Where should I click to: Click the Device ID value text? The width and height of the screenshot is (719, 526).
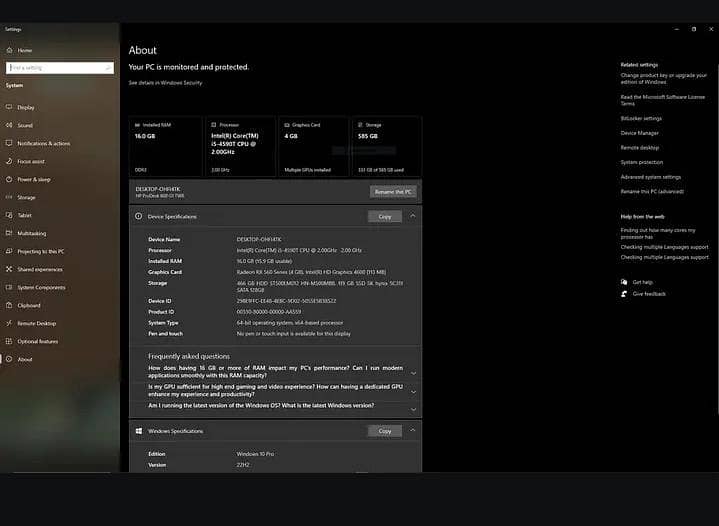pyautogui.click(x=286, y=301)
